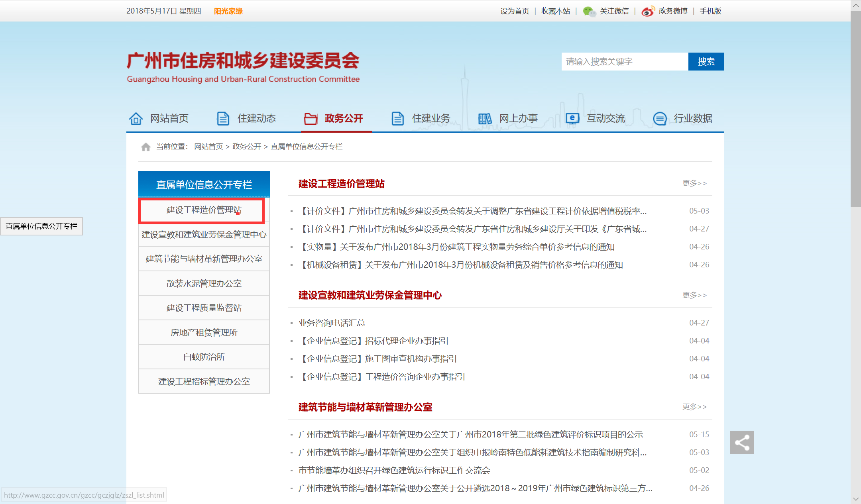
Task: Open 【企业信息登记】招标代理企业办事指引
Action: coord(373,341)
